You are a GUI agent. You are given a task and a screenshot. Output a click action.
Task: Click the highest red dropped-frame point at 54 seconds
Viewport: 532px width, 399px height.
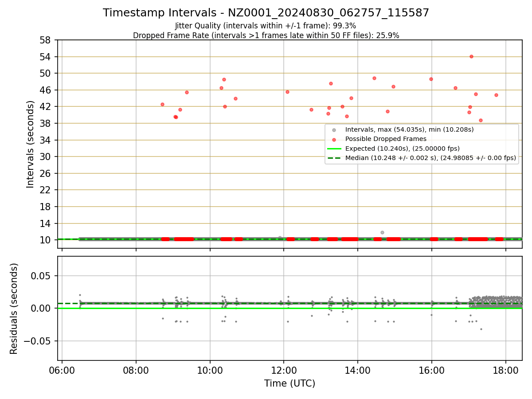(471, 56)
